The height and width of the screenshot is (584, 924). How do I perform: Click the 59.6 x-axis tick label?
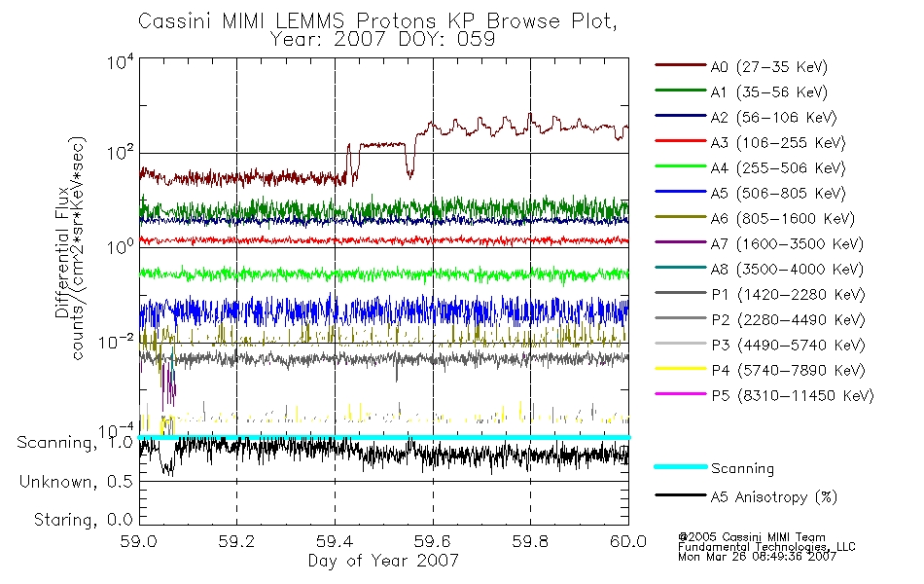(433, 541)
